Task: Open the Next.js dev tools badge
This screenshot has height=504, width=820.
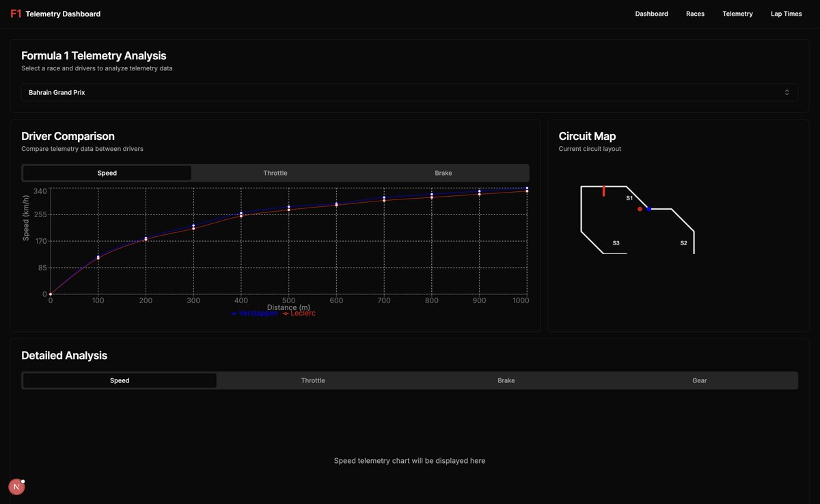Action: [16, 487]
